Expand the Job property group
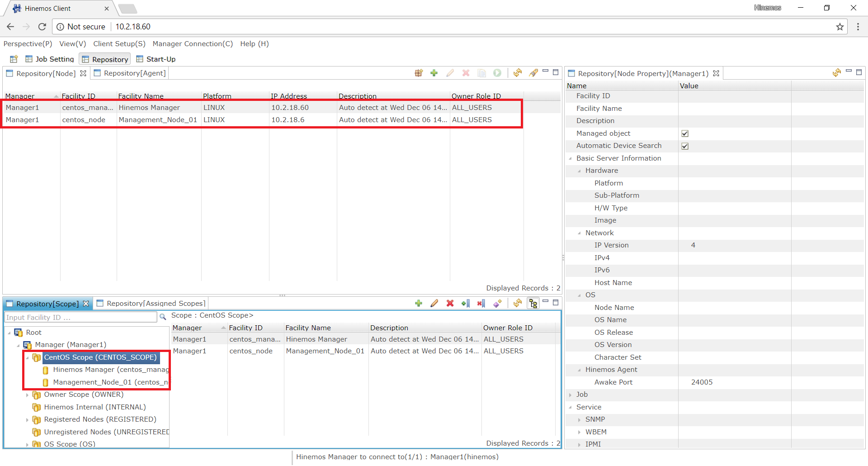This screenshot has width=868, height=466. coord(570,395)
